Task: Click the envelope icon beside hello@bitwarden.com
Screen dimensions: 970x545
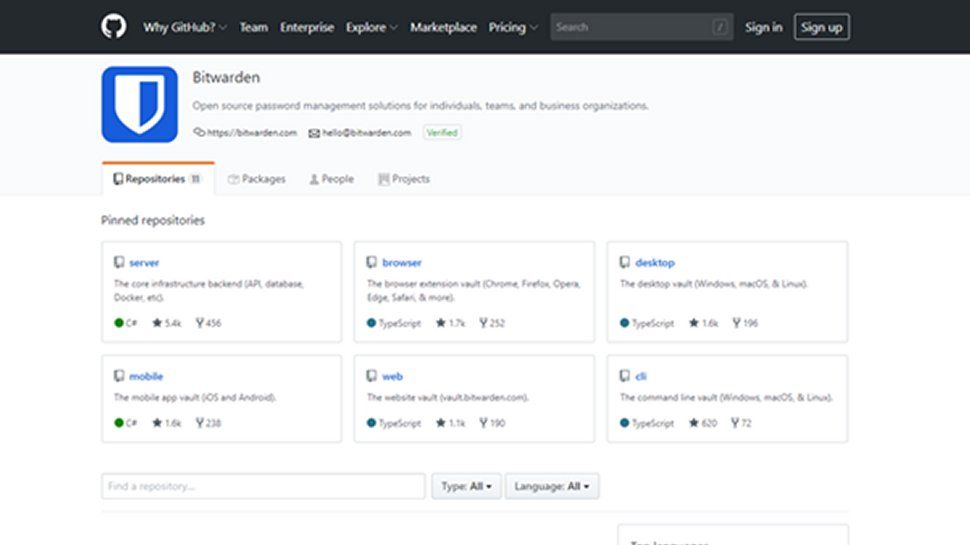Action: point(314,133)
